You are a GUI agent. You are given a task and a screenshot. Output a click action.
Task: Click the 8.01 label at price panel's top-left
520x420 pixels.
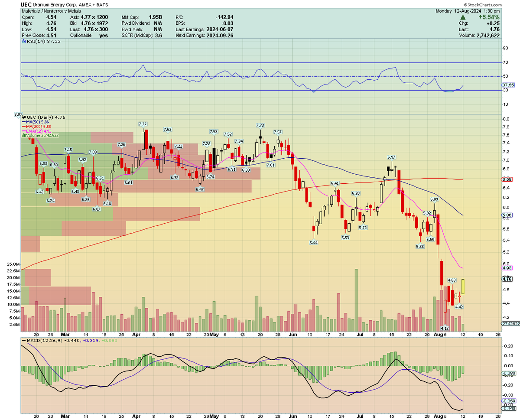18,114
